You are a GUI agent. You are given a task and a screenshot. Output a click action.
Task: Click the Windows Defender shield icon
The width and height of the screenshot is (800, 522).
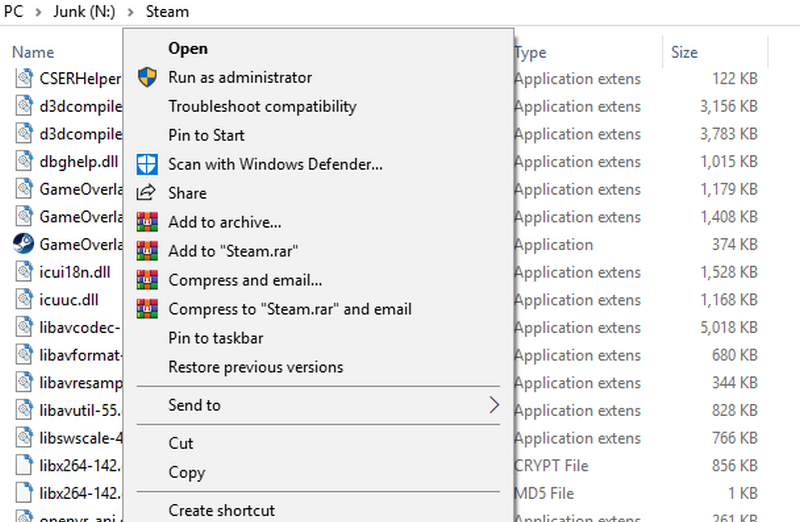(x=147, y=164)
